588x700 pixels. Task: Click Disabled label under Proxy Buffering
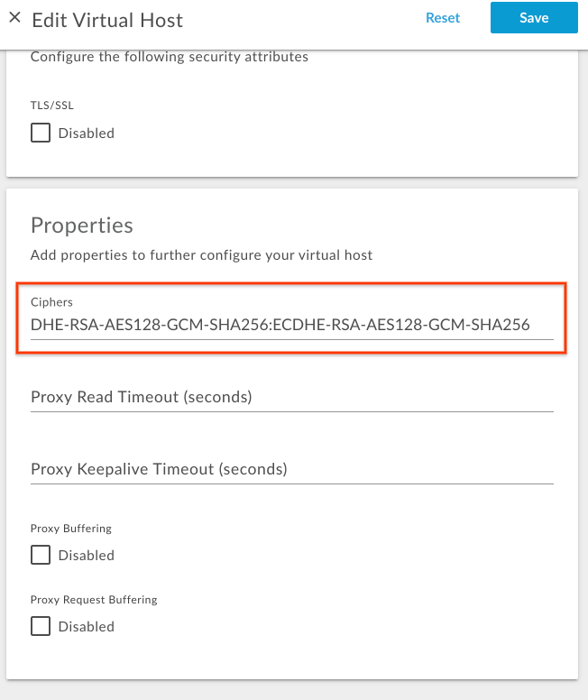[x=87, y=556]
